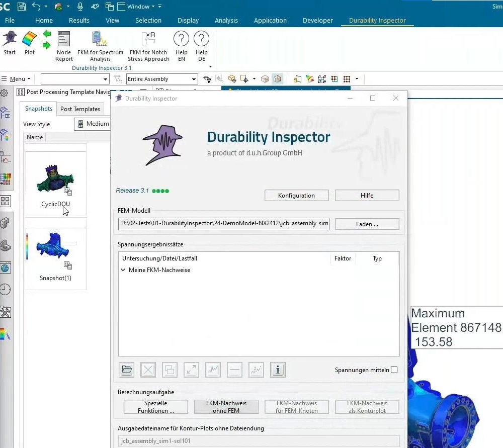
Task: Open Help EN documentation
Action: tap(181, 46)
